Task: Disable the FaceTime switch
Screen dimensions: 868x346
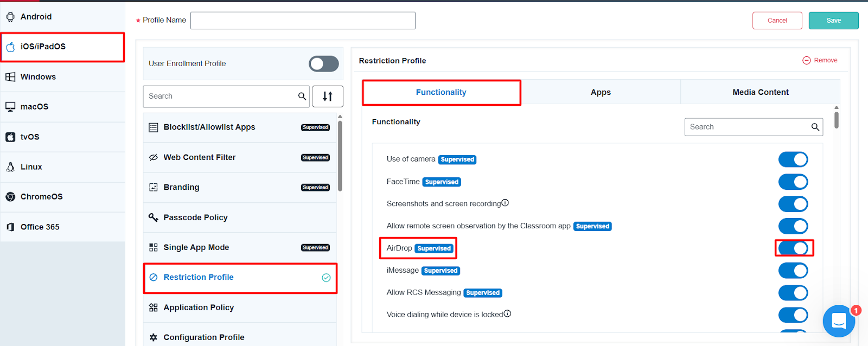Action: point(793,182)
